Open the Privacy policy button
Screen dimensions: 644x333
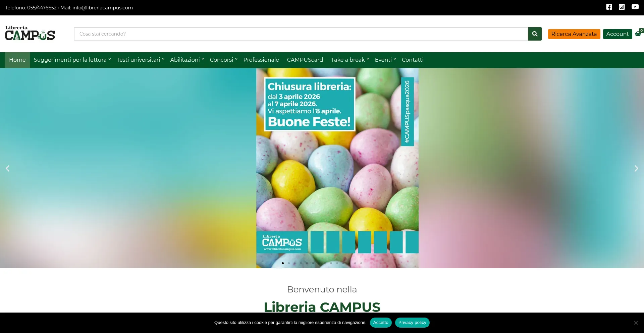(412, 323)
